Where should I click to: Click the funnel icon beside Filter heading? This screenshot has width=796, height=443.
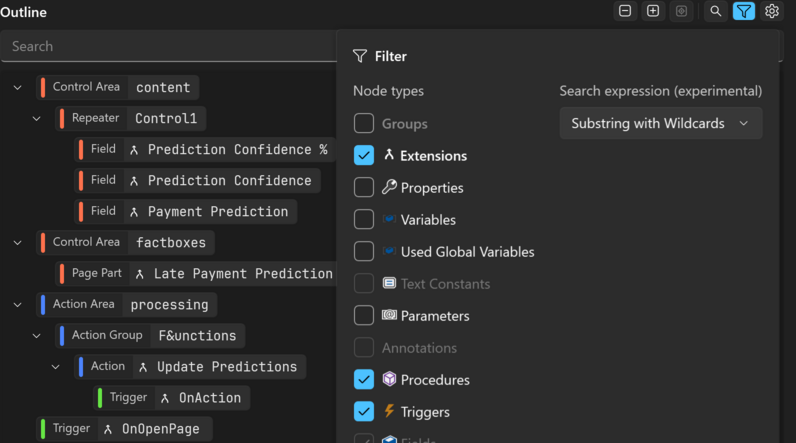pos(360,56)
